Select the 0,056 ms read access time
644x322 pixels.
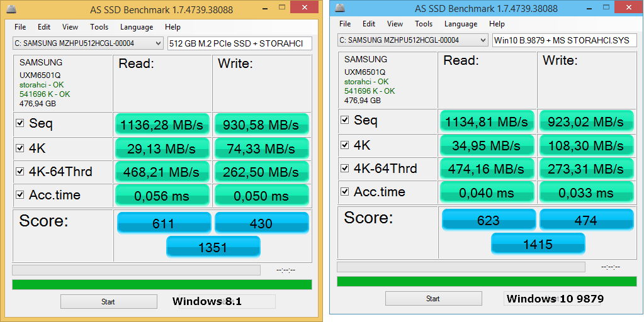pyautogui.click(x=162, y=195)
